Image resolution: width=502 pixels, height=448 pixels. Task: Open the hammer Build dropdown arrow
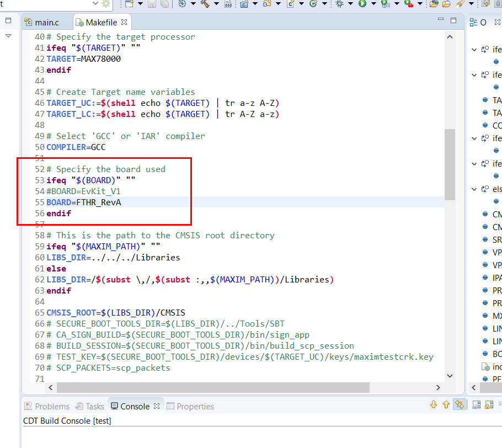pyautogui.click(x=216, y=4)
